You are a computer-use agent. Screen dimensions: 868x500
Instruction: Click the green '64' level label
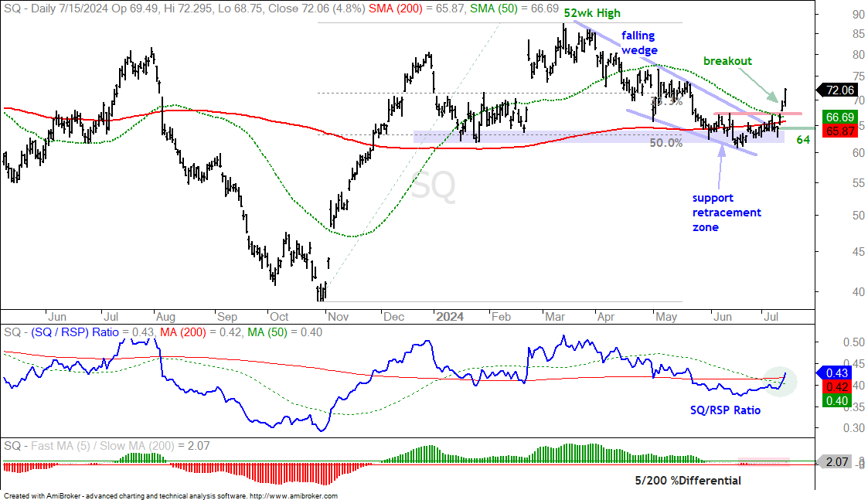(x=802, y=140)
